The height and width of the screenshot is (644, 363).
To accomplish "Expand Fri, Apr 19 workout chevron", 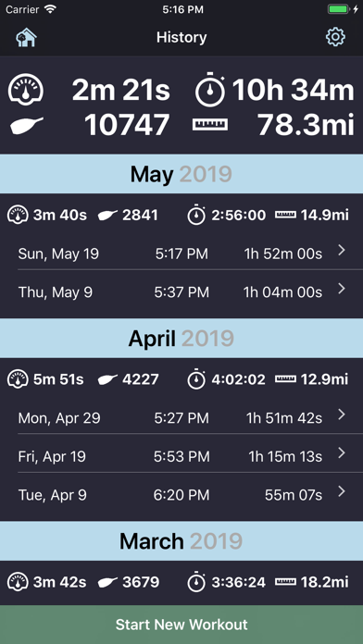I will [341, 453].
